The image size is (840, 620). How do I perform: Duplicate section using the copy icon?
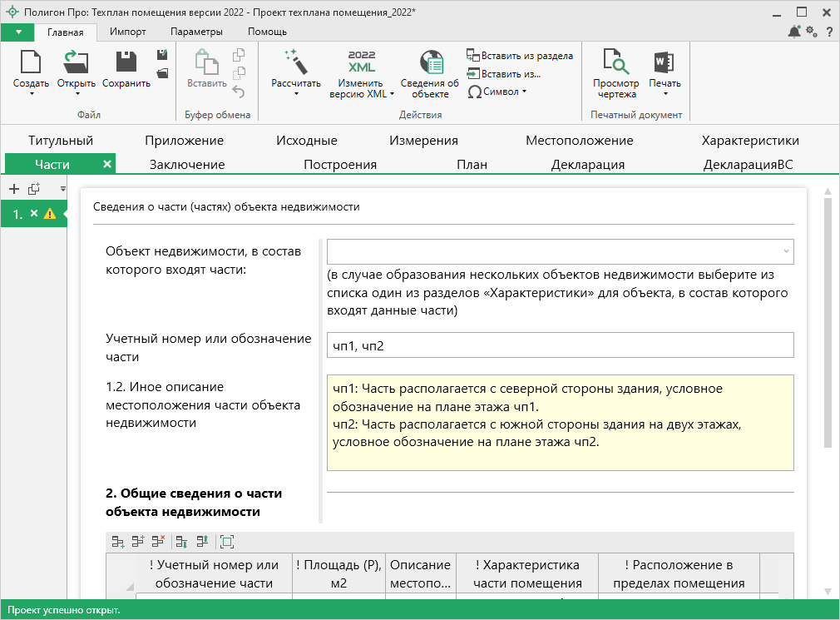[x=34, y=189]
